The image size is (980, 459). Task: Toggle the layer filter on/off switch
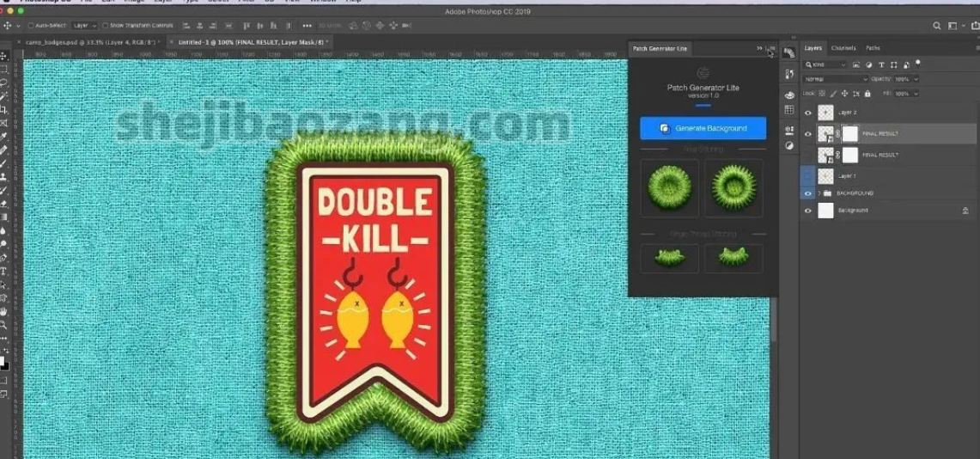[917, 63]
